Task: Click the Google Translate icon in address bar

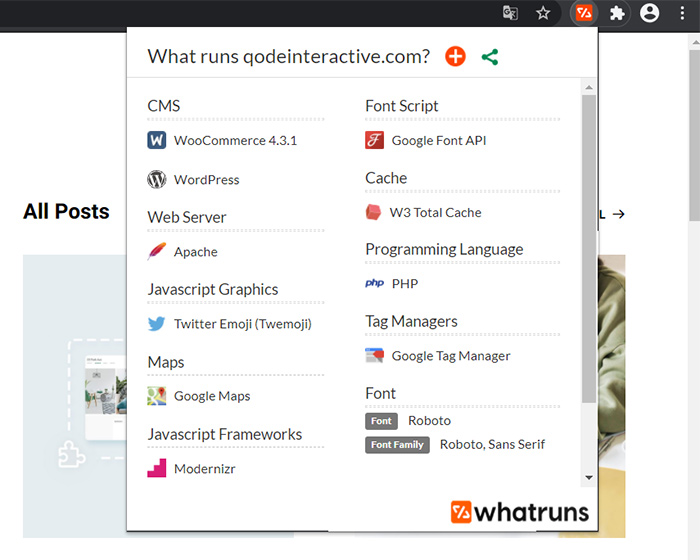Action: pyautogui.click(x=510, y=13)
